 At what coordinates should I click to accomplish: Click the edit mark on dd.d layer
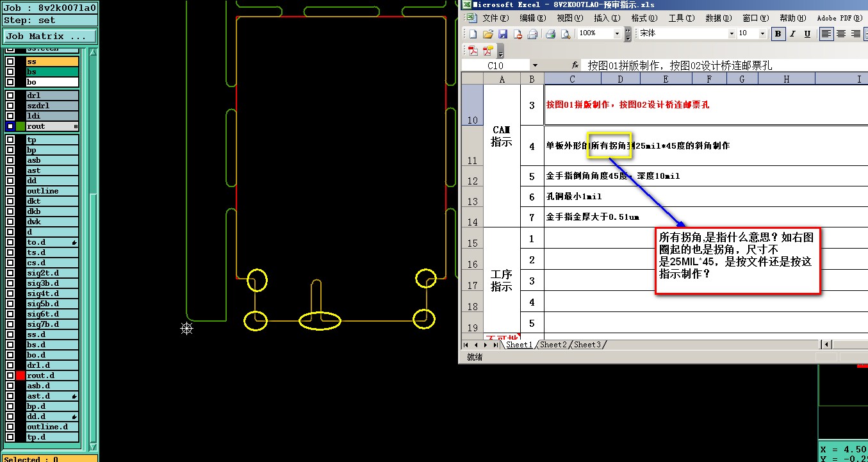75,417
